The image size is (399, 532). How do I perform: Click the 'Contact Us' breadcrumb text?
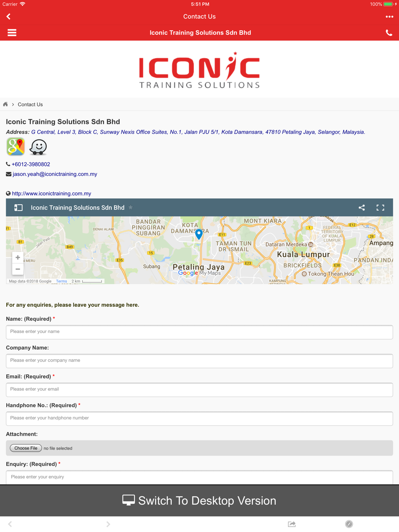pyautogui.click(x=30, y=104)
